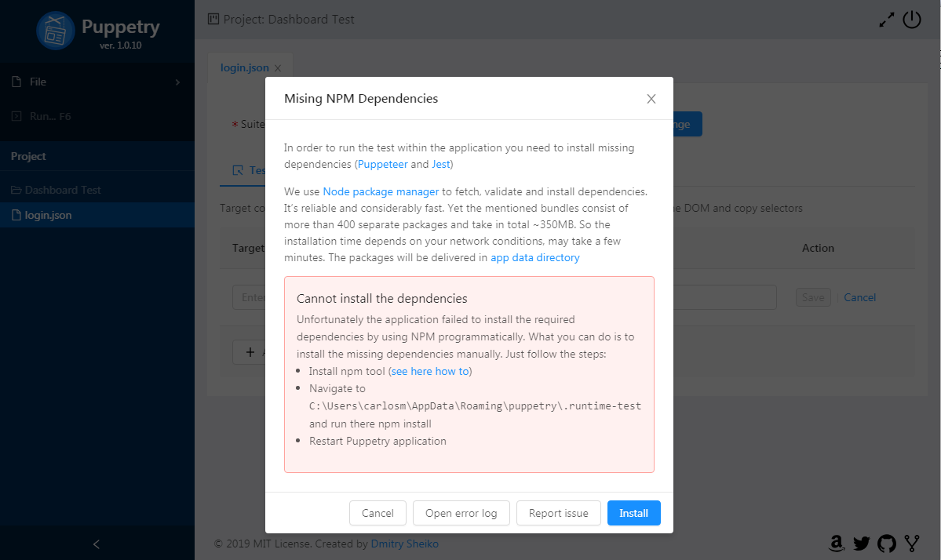Expand the File submenu chevron
The height and width of the screenshot is (560, 941).
(177, 82)
